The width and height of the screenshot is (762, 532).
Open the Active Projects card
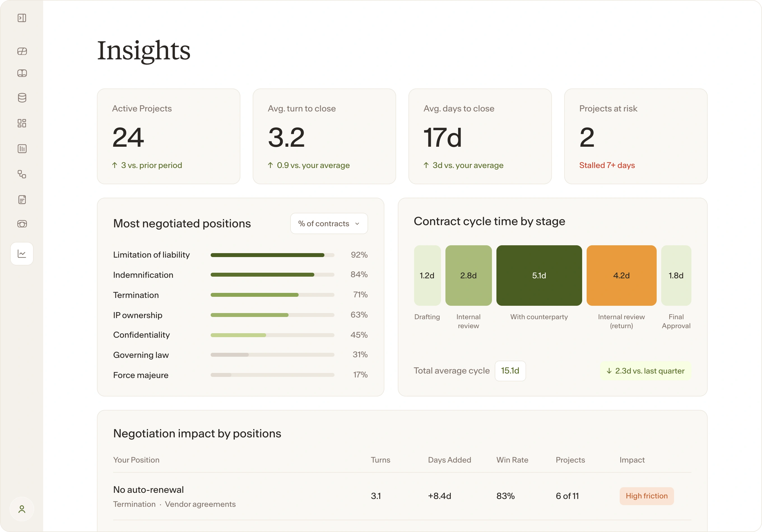(x=169, y=136)
